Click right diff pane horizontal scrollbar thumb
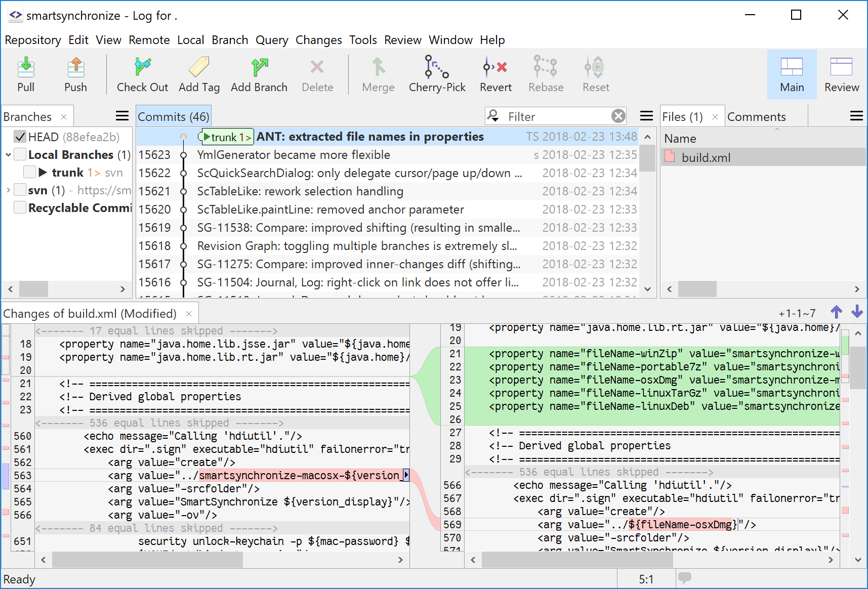Screen dimensions: 868x589 point(577,560)
